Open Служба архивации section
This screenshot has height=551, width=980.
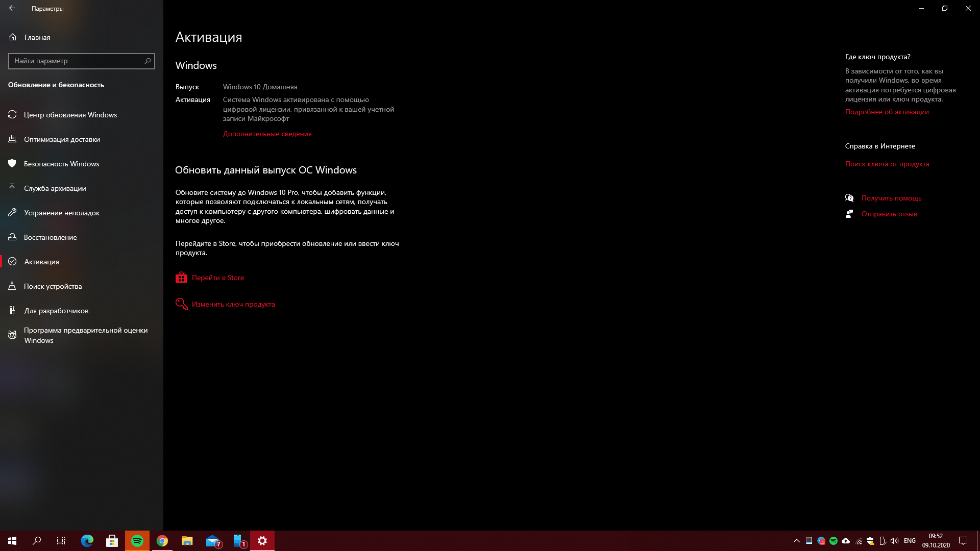point(82,188)
